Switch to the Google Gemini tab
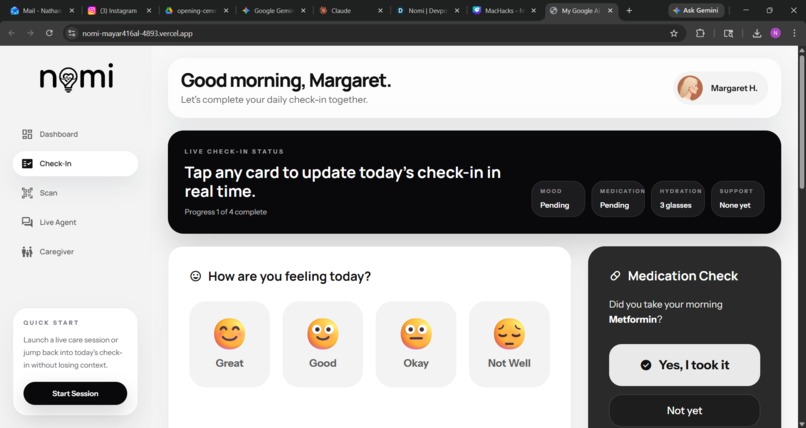 (273, 10)
